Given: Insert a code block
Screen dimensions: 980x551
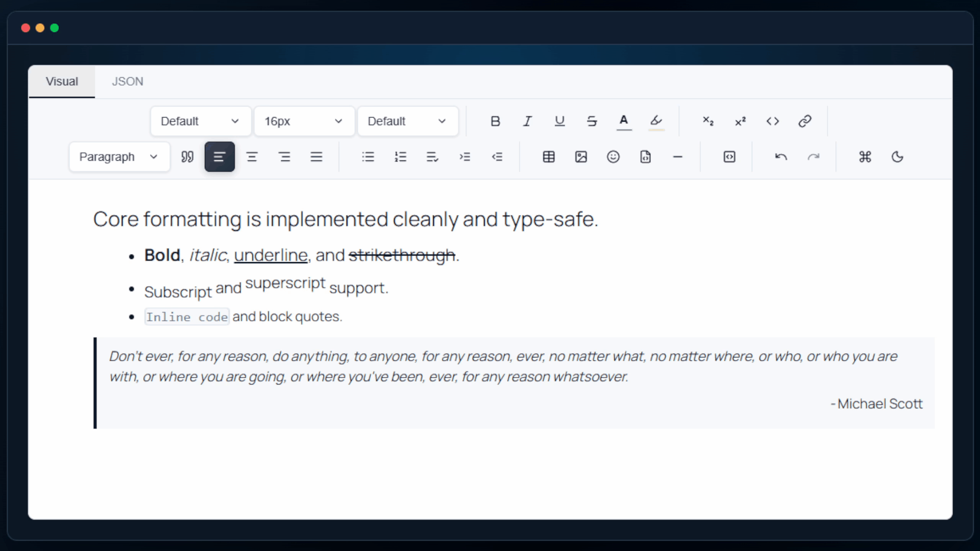Looking at the screenshot, I should pos(729,156).
